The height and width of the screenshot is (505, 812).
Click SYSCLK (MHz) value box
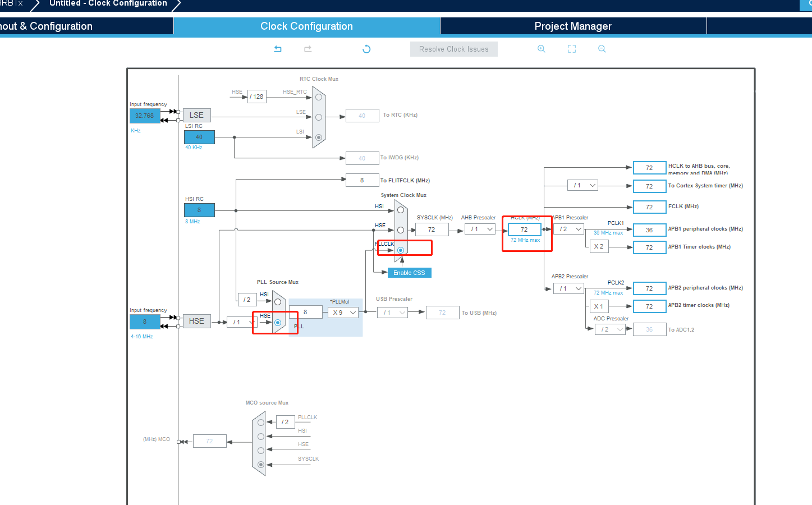coord(432,229)
